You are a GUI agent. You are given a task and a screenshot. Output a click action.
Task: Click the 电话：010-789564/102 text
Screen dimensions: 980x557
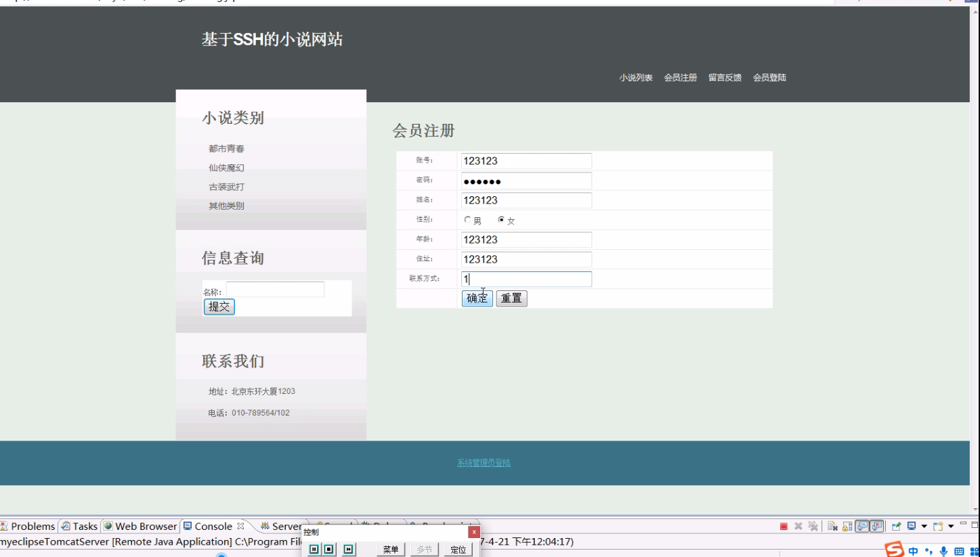(249, 413)
